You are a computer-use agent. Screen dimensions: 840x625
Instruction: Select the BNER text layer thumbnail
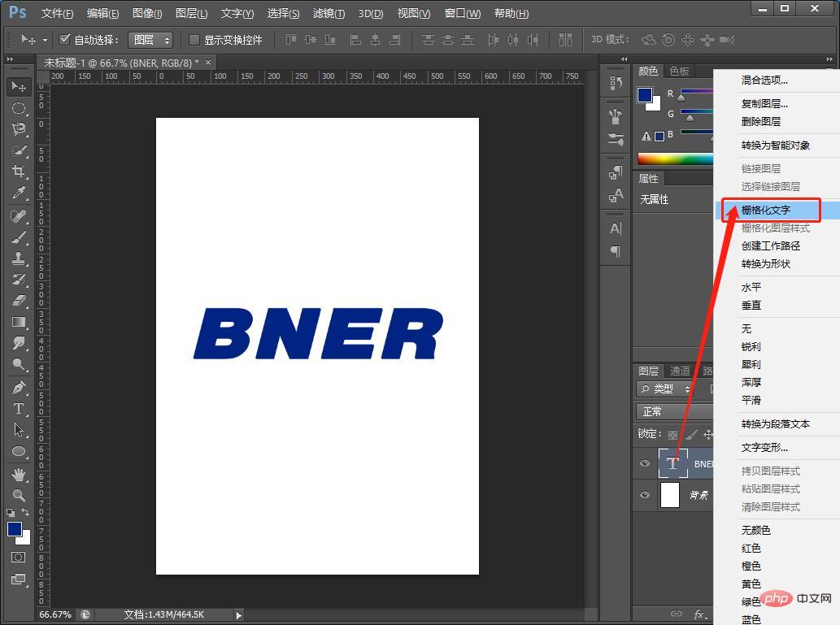[x=672, y=463]
